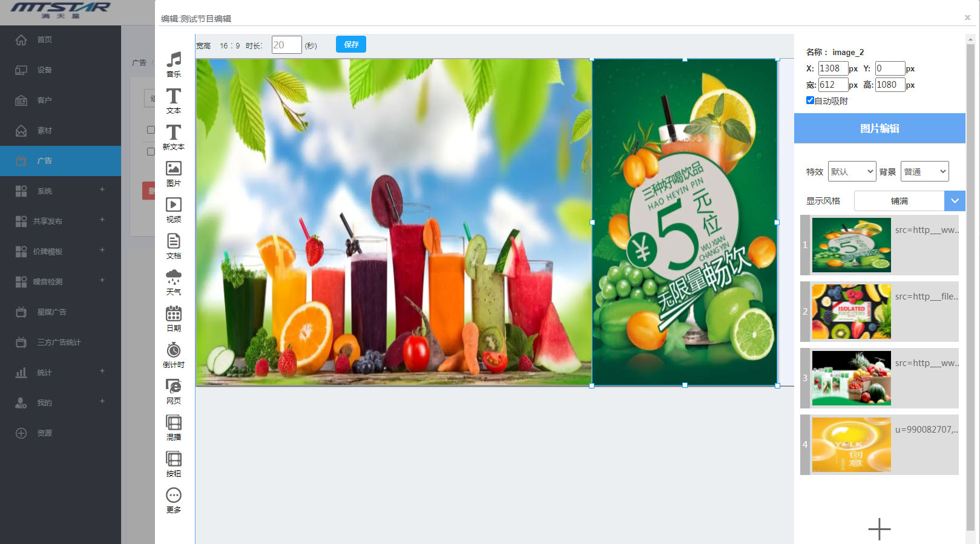Go to 设备 devices in sidebar

click(44, 70)
